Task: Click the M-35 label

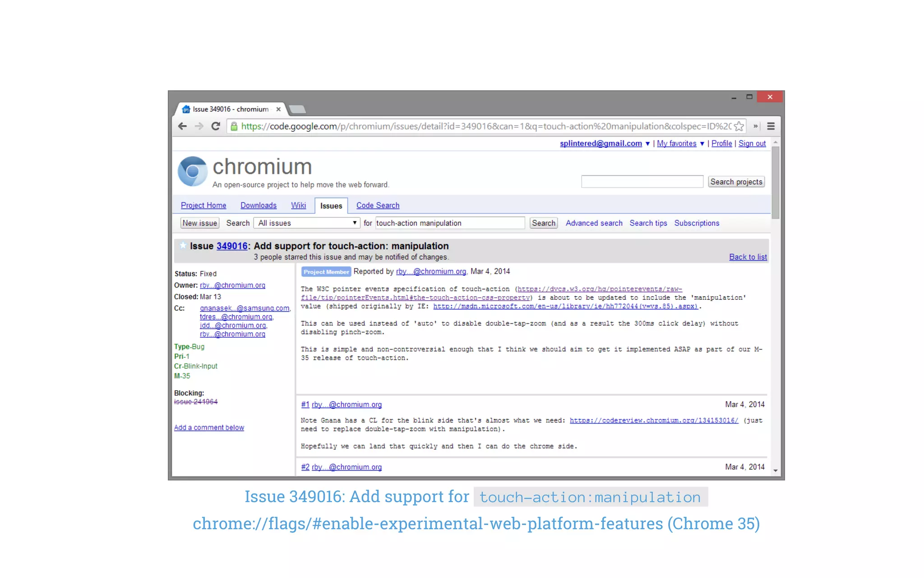Action: click(182, 376)
